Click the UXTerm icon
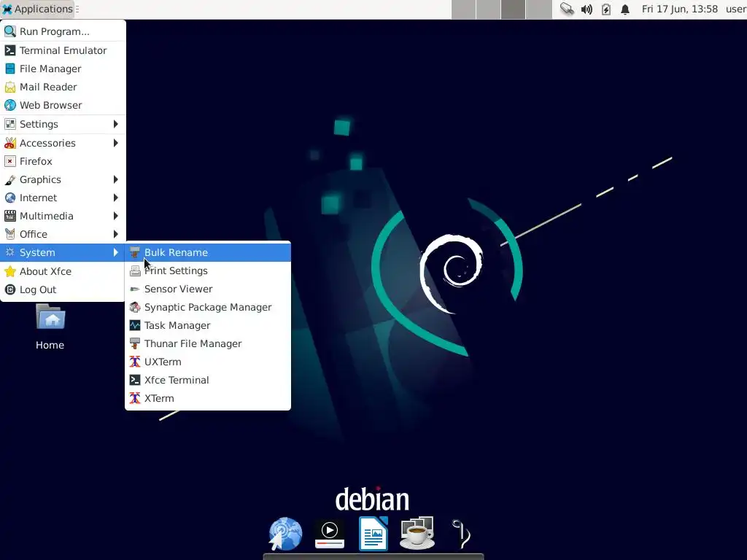Viewport: 747px width, 560px height. tap(135, 362)
